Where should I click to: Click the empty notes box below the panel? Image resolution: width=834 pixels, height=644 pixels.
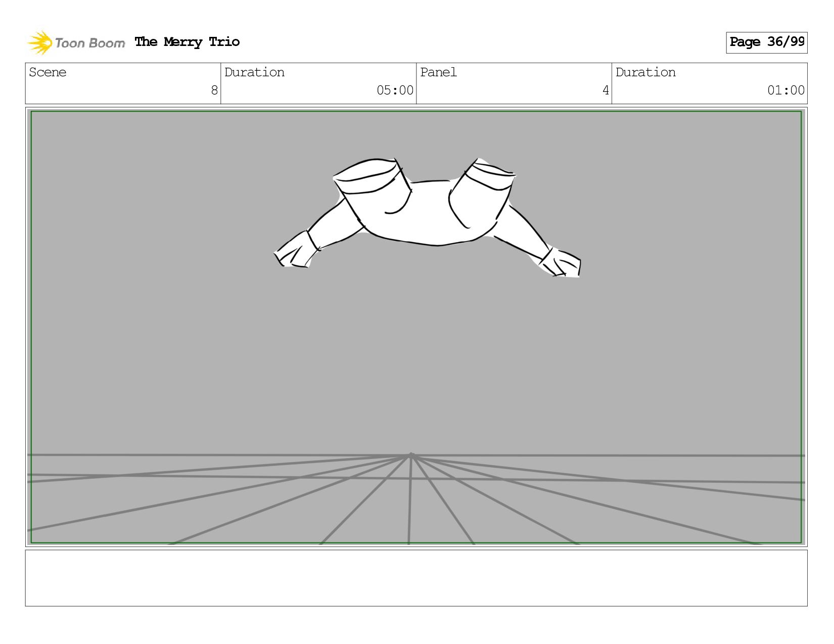coord(416,578)
